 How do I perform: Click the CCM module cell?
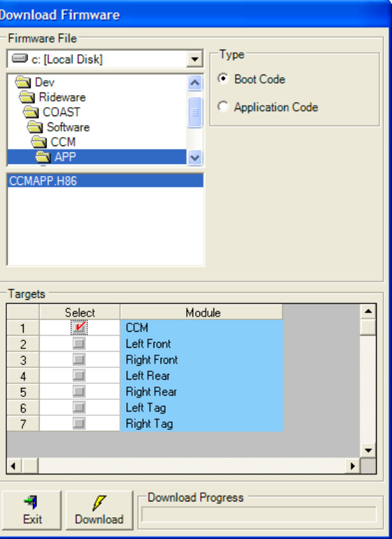click(x=201, y=328)
